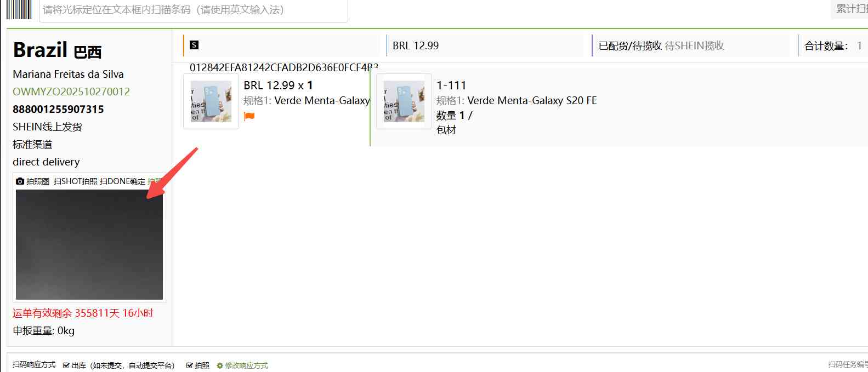Uncheck the 出库 auto-submit checkbox
The width and height of the screenshot is (868, 372).
pos(66,365)
